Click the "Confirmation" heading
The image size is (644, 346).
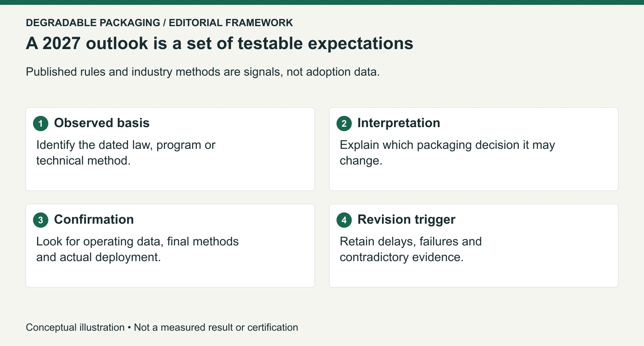94,219
